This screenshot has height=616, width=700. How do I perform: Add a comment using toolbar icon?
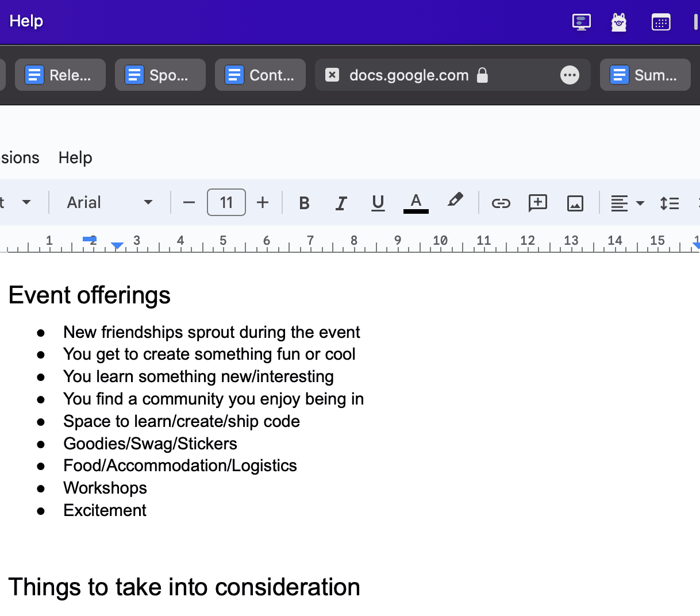pos(537,203)
